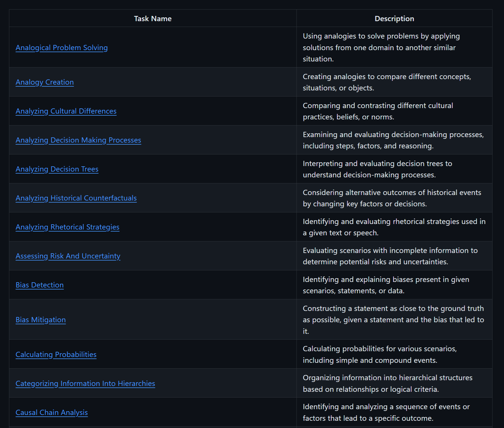The height and width of the screenshot is (428, 504).
Task: Click description 'Creating analogies to compare different concepts'
Action: pos(387,82)
